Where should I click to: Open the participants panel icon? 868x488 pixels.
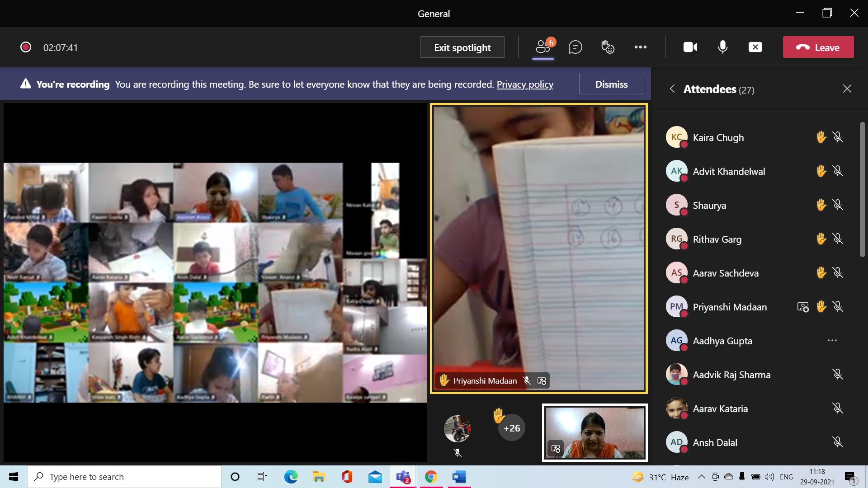542,47
